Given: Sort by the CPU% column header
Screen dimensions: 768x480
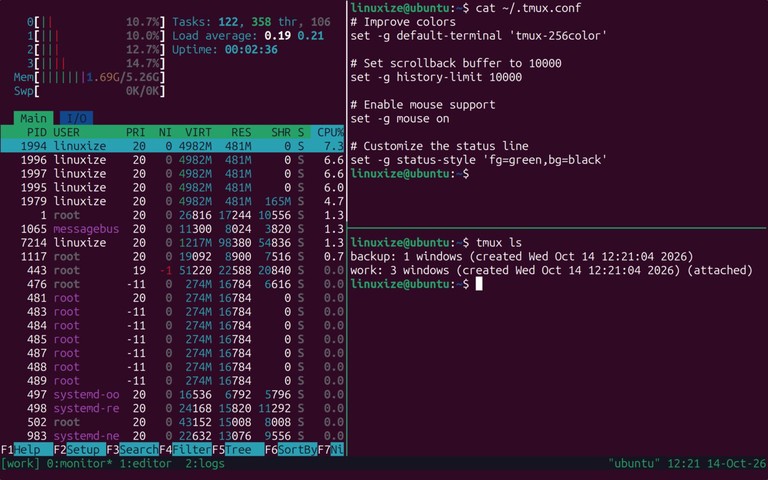Looking at the screenshot, I should tap(331, 132).
